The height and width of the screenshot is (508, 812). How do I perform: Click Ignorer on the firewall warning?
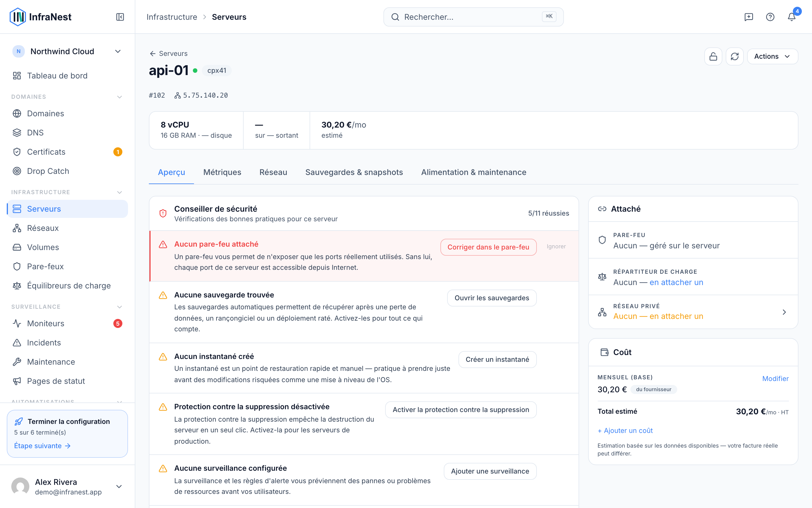[x=556, y=246]
